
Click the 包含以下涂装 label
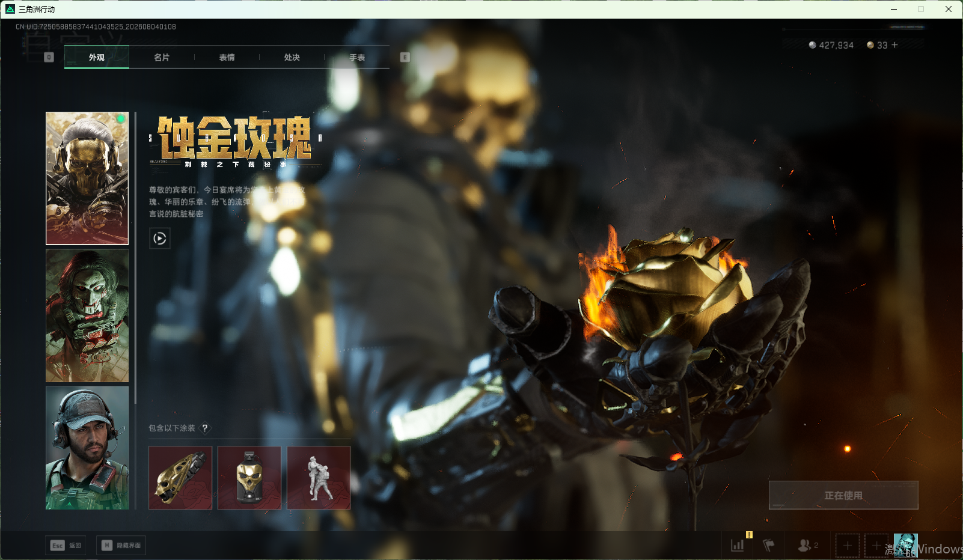coord(172,428)
